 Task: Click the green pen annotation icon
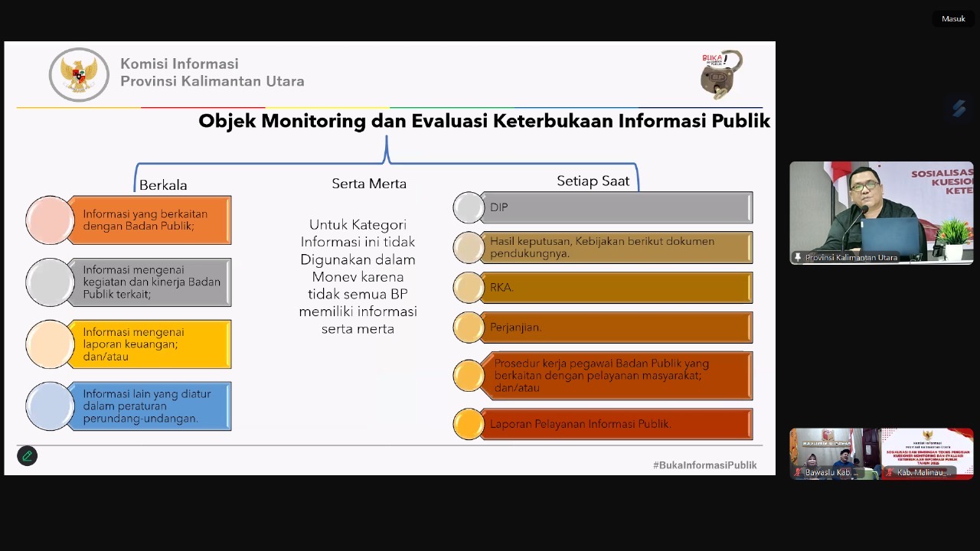28,456
